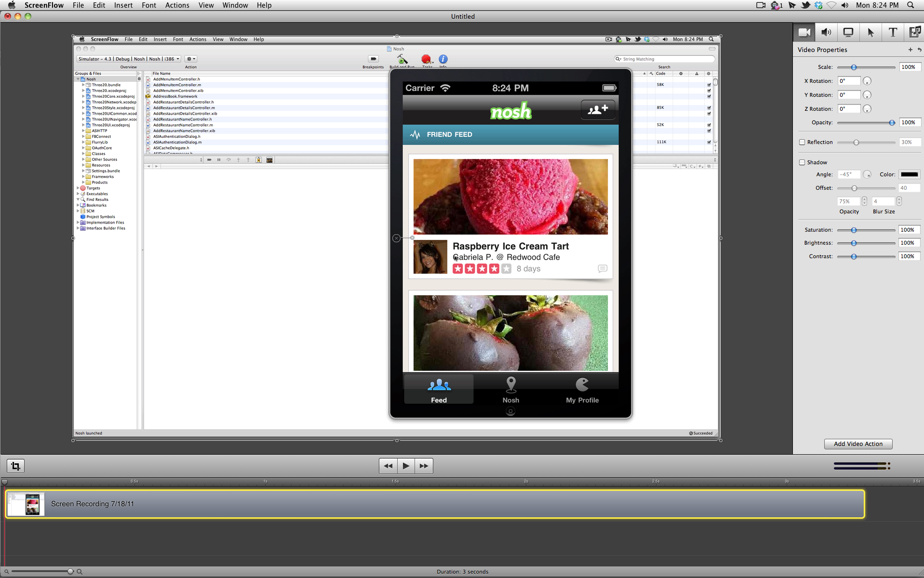Open Spotlight search in menu bar
Image resolution: width=924 pixels, height=578 pixels.
pos(911,5)
